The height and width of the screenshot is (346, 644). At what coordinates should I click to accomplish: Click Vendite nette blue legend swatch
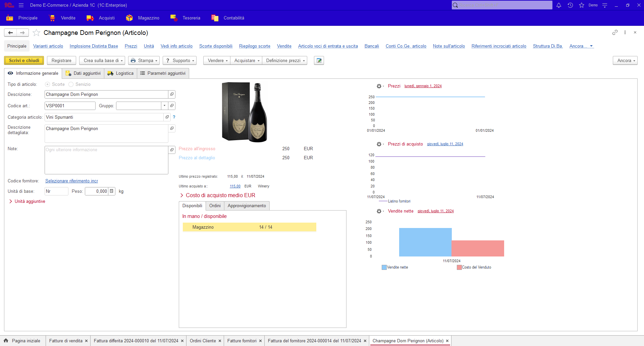[x=384, y=268]
